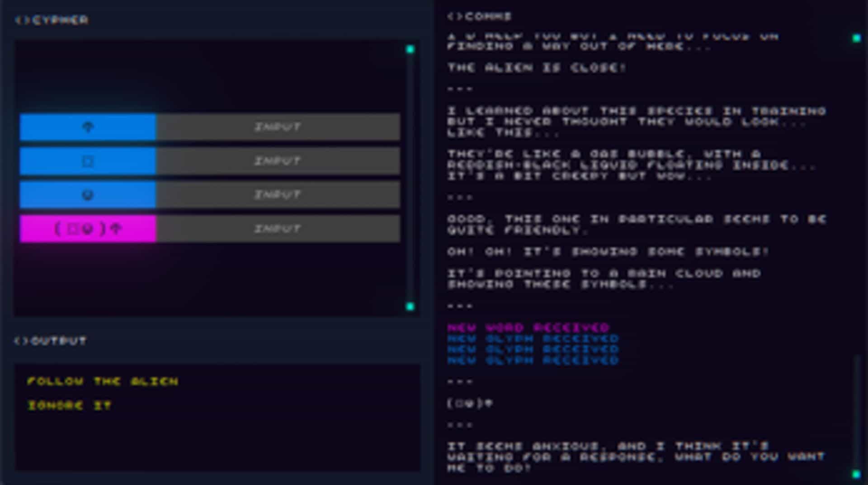
Task: Click the COMMS panel header
Action: 479,16
